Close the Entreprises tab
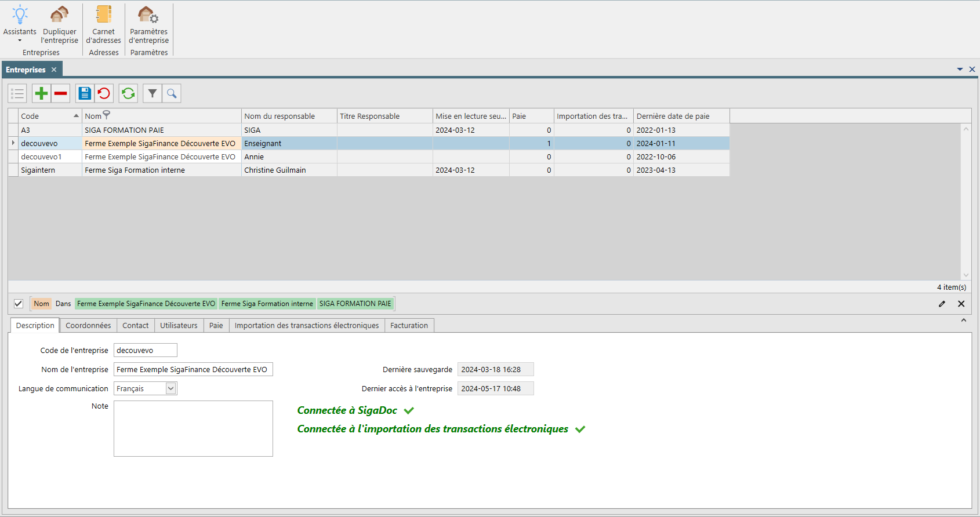 (54, 70)
